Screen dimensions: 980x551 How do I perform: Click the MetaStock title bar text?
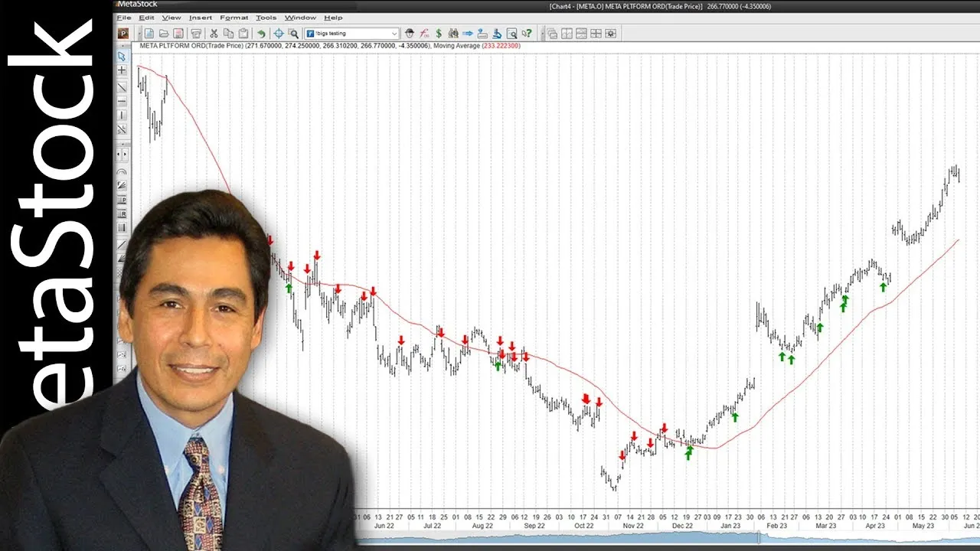point(136,5)
